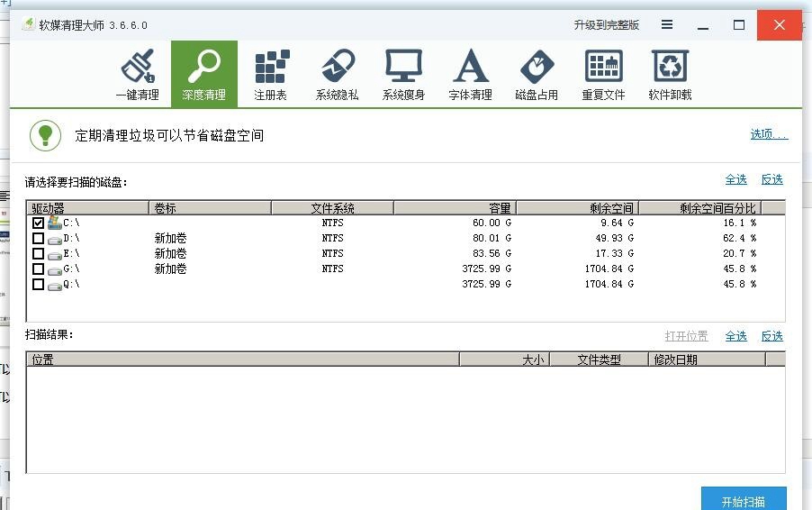
Task: Start scanning with 开始扫描 button
Action: (744, 500)
